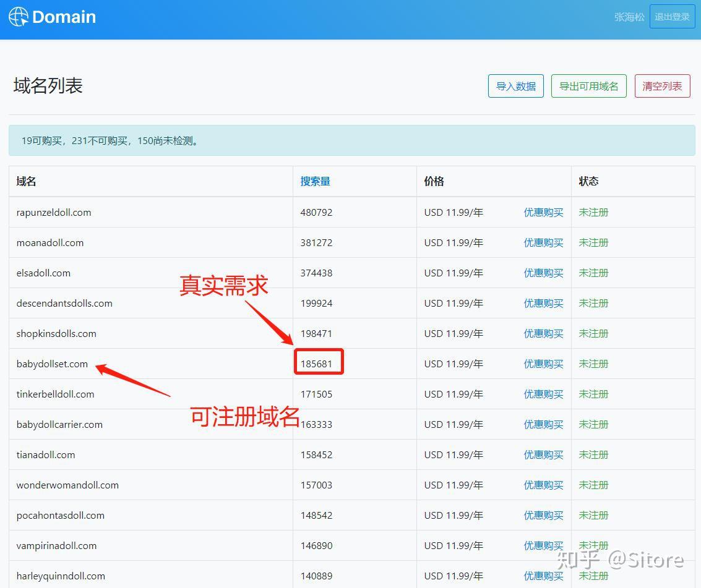Screen dimensions: 701x588
Task: Click the 状态 column header
Action: click(x=588, y=181)
